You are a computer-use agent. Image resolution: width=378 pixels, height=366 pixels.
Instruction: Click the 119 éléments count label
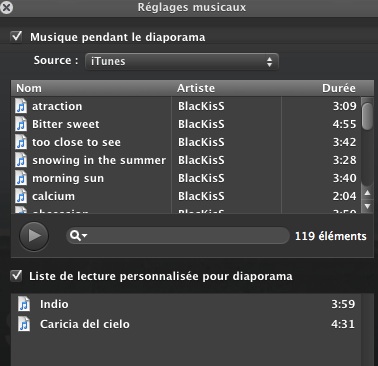tap(331, 236)
